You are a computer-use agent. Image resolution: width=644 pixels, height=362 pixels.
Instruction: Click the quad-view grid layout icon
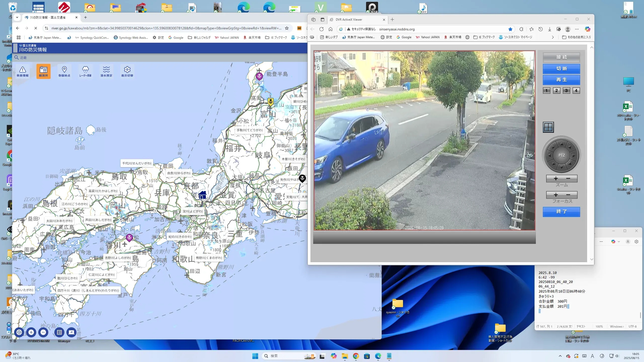548,127
